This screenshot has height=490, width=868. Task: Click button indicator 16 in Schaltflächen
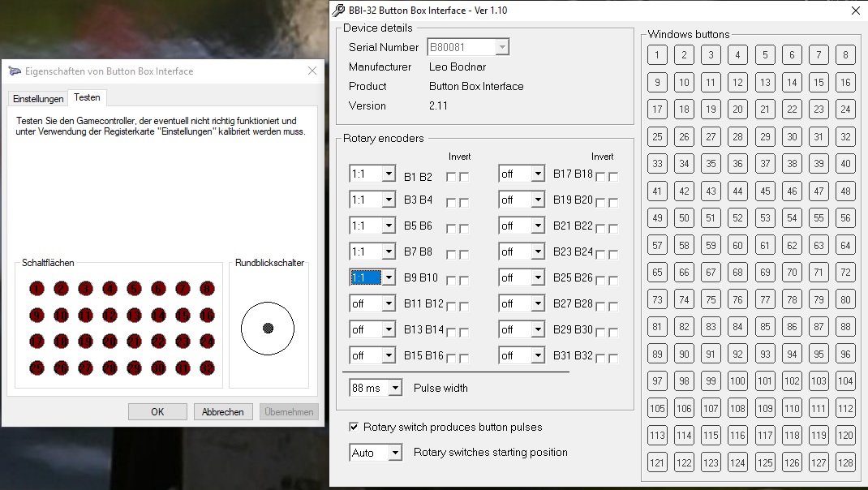click(207, 315)
